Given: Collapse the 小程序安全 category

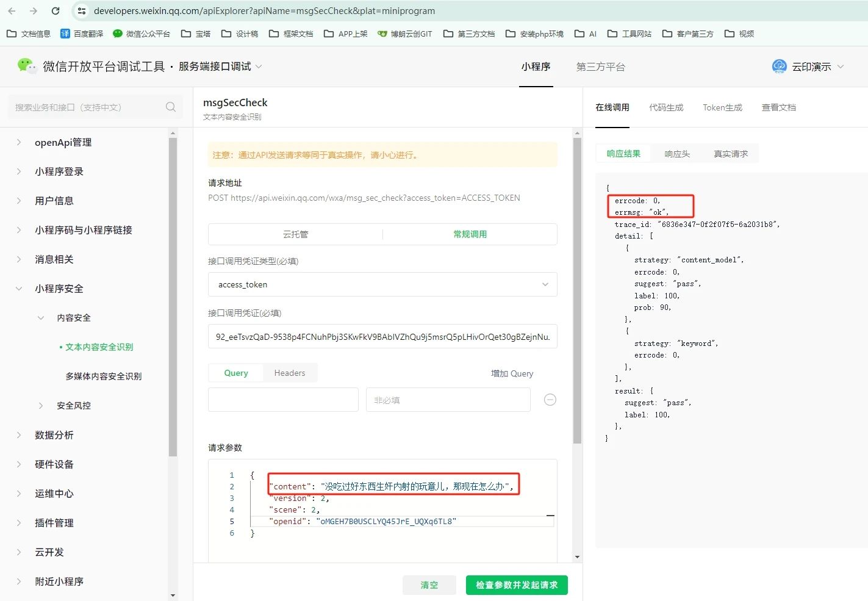Looking at the screenshot, I should point(19,289).
